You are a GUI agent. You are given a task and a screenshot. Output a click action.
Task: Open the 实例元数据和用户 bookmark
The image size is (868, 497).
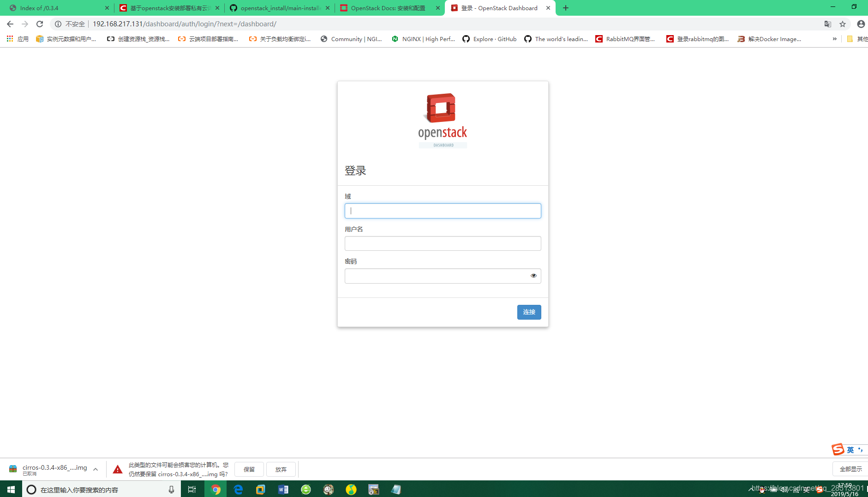[x=66, y=39]
